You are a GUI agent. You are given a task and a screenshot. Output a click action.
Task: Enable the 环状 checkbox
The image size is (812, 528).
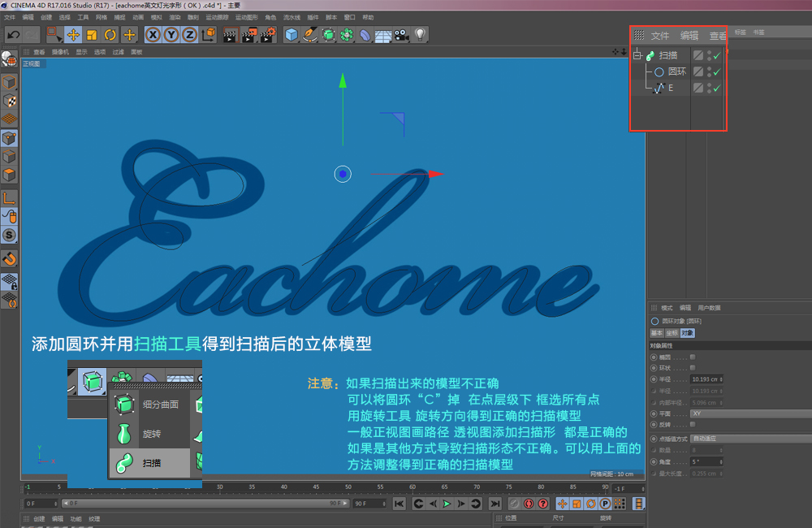[693, 368]
